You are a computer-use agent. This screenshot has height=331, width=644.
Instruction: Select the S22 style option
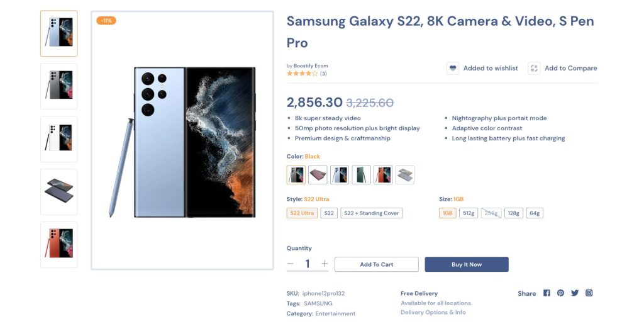[x=329, y=213]
